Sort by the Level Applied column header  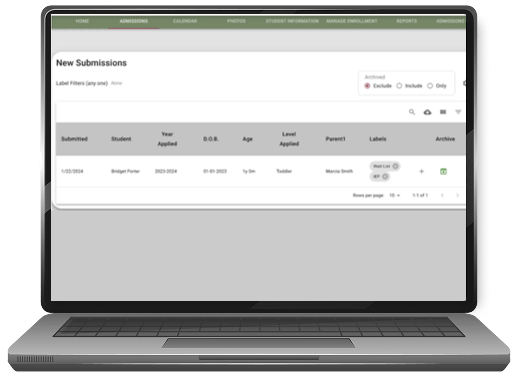[x=289, y=139]
